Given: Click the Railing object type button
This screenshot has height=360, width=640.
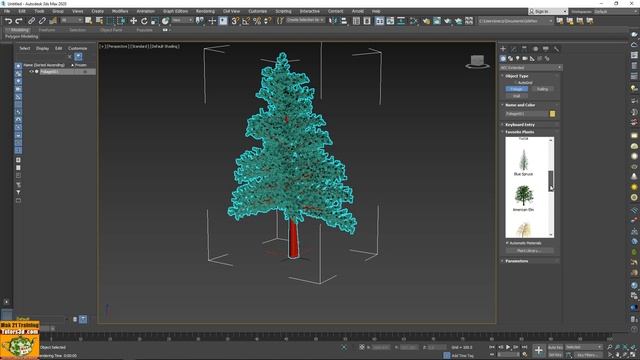Looking at the screenshot, I should point(542,89).
